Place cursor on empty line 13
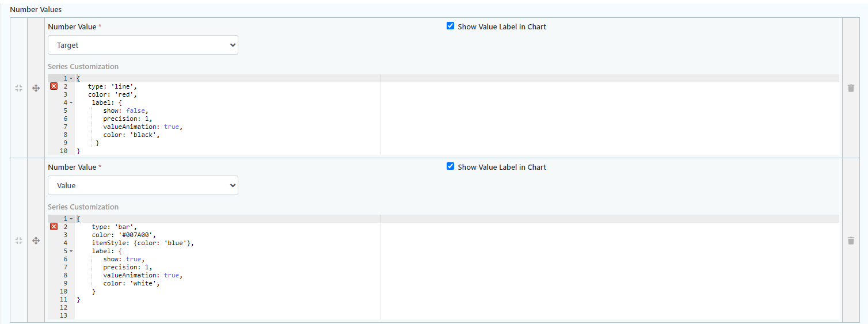The width and height of the screenshot is (868, 324). tap(227, 315)
